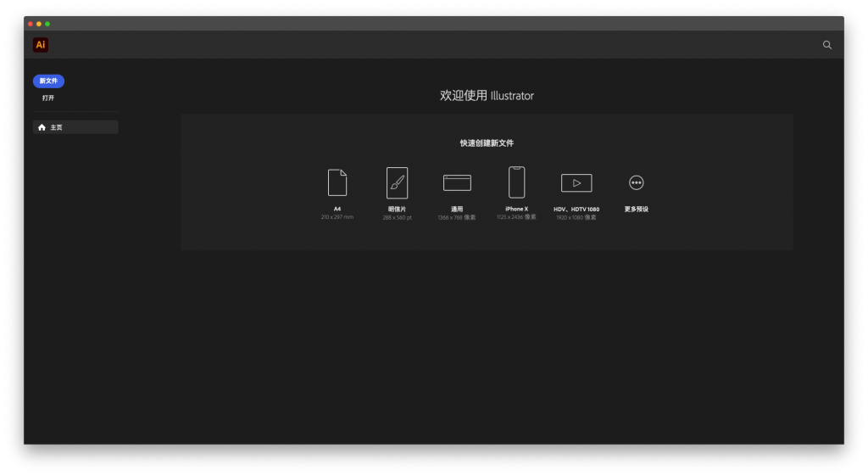Select the 主页 home item

[75, 127]
